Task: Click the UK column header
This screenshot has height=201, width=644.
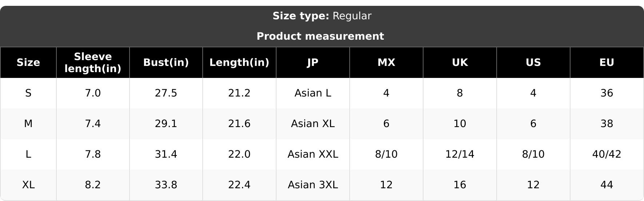Action: pyautogui.click(x=460, y=63)
